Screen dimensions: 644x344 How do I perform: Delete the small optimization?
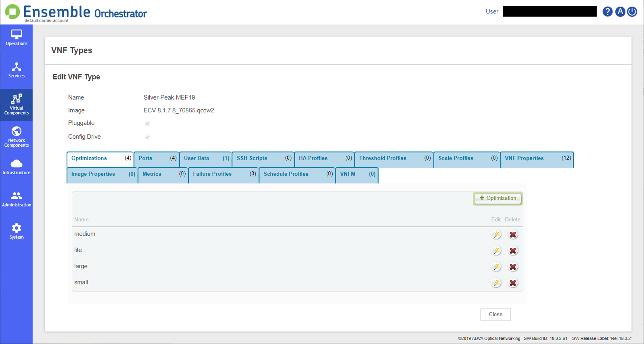pyautogui.click(x=513, y=283)
